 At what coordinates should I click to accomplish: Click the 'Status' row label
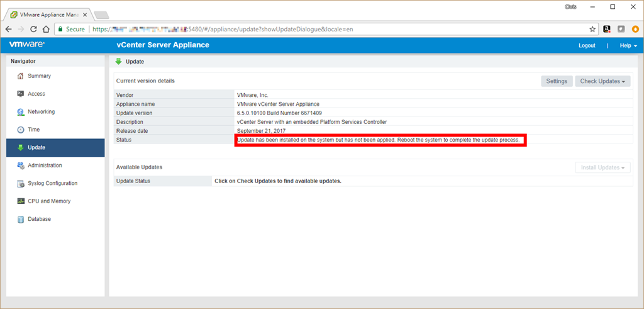click(x=124, y=140)
